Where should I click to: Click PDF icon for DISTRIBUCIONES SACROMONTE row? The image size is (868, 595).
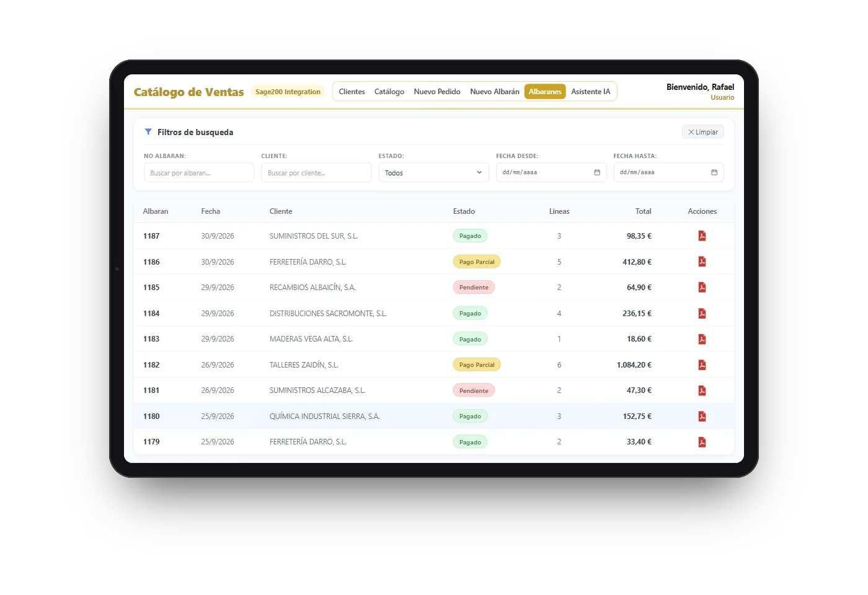coord(702,314)
